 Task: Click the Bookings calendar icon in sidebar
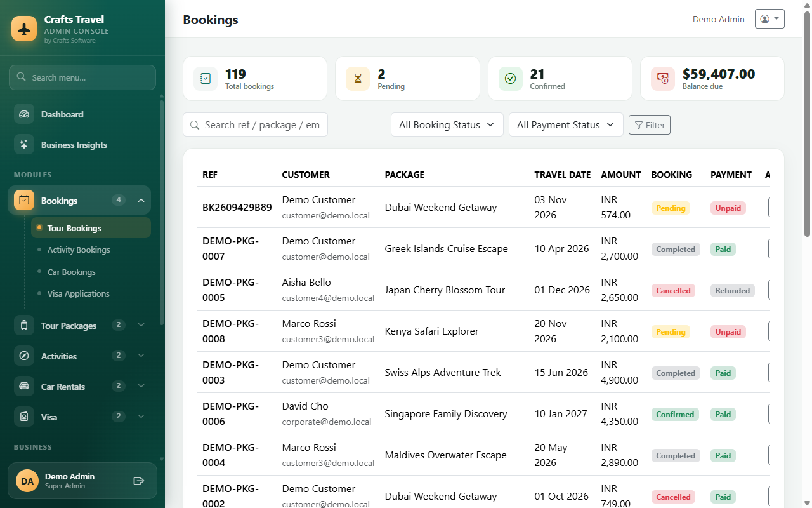(24, 201)
